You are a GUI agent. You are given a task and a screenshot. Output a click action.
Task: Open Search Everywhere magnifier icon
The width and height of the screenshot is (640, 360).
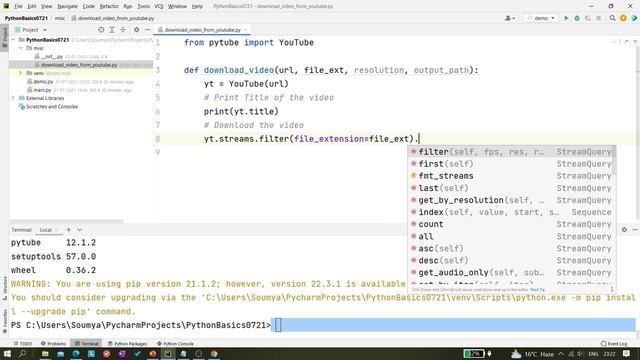(612, 18)
